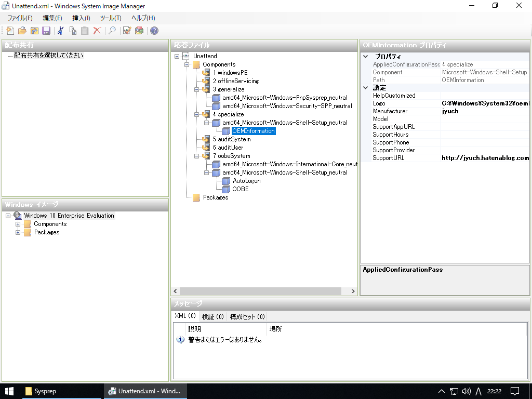The width and height of the screenshot is (532, 399).
Task: Select amd64_Microsoft-Windows-Security-SPP_neutral component
Action: pos(287,106)
